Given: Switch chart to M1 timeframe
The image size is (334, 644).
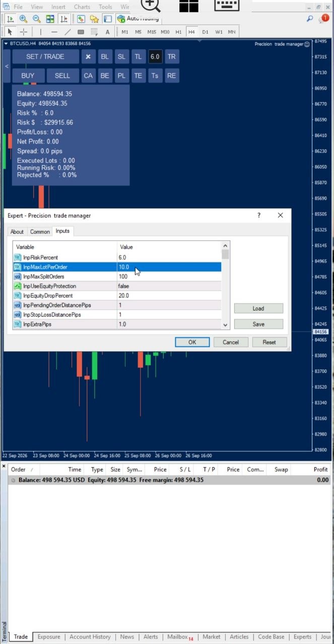Looking at the screenshot, I should point(125,32).
